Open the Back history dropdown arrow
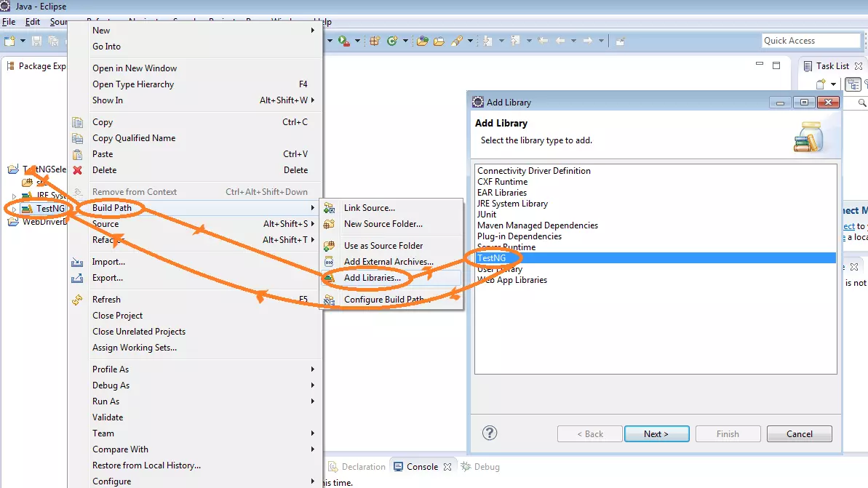 point(573,41)
